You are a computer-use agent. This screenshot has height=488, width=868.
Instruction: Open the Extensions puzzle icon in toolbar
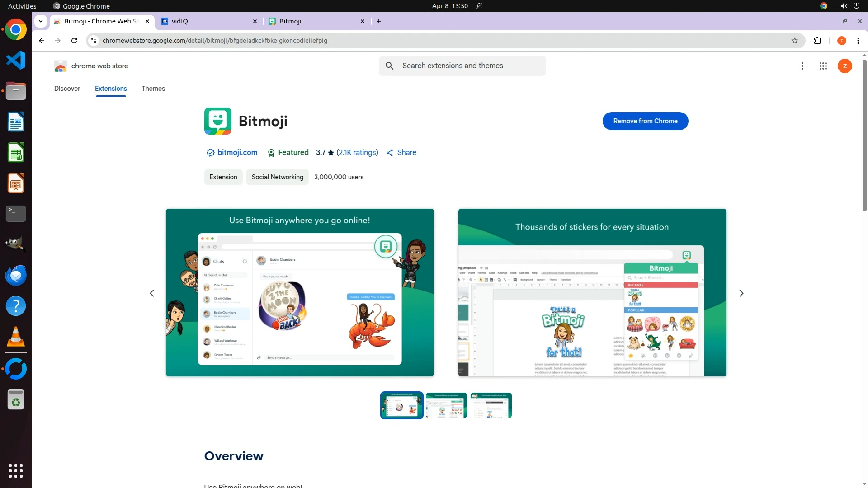pyautogui.click(x=817, y=41)
